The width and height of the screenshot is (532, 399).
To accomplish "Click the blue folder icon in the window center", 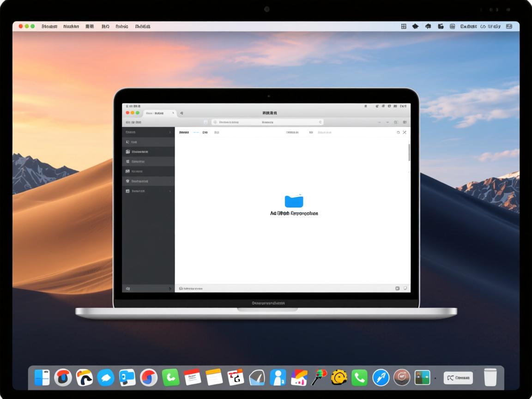I will [294, 201].
